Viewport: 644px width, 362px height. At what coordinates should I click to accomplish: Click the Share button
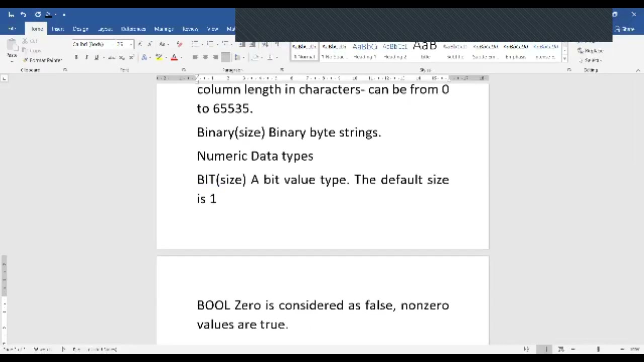pyautogui.click(x=625, y=29)
